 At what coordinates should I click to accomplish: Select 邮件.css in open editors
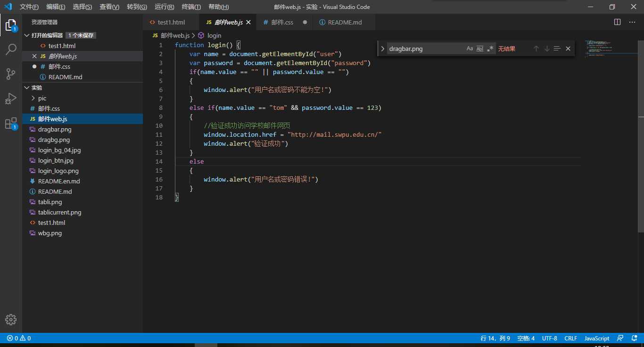pyautogui.click(x=83, y=66)
